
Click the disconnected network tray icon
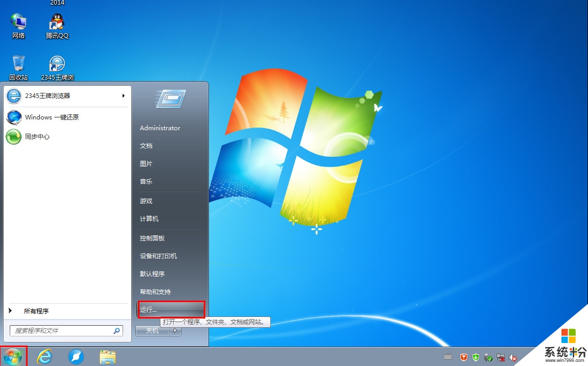point(501,357)
